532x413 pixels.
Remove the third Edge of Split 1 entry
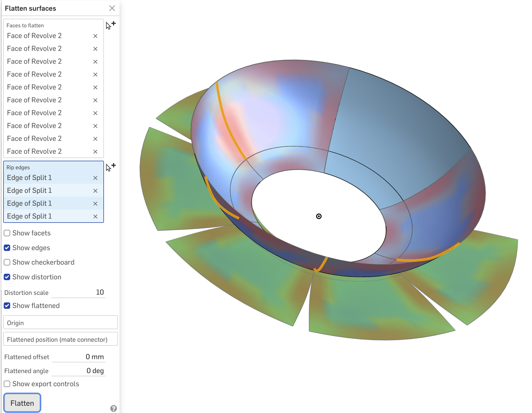point(95,204)
